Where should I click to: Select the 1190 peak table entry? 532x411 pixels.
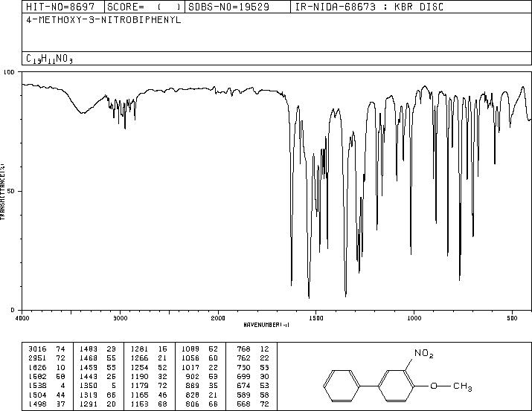click(149, 376)
